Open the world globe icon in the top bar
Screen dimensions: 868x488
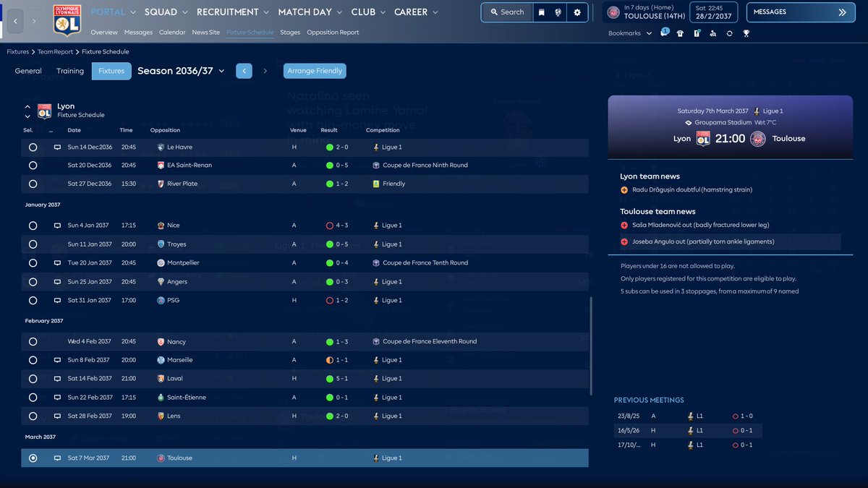pyautogui.click(x=558, y=12)
